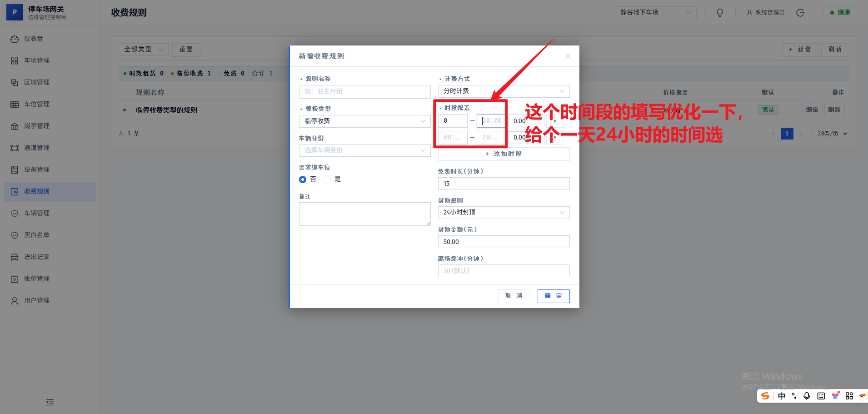
Task: Click the refresh icon beside 系统管理员
Action: tap(800, 12)
